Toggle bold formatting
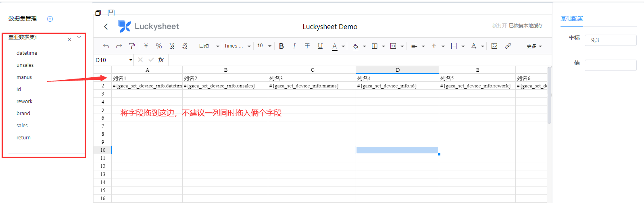This screenshot has width=644, height=203. [x=281, y=46]
